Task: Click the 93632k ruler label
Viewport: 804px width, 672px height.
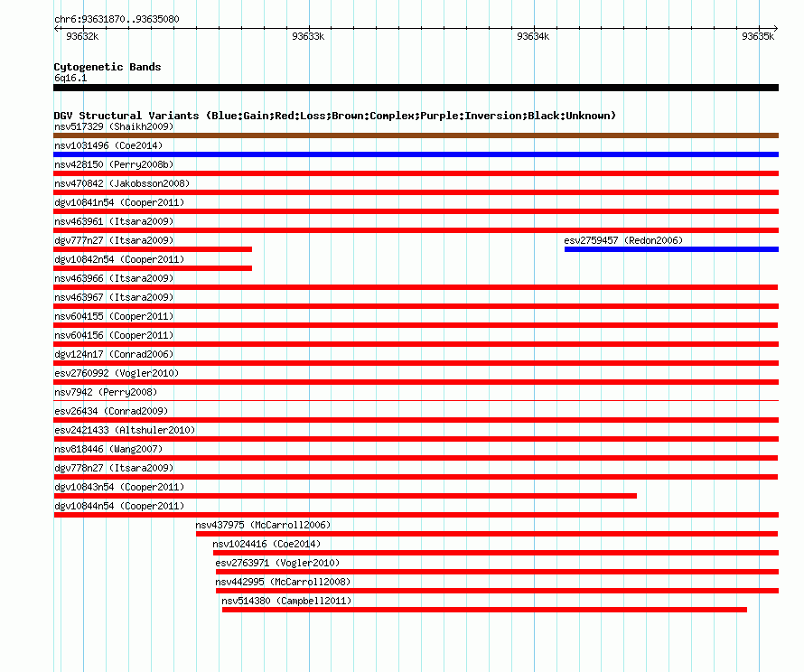Action: pos(82,36)
